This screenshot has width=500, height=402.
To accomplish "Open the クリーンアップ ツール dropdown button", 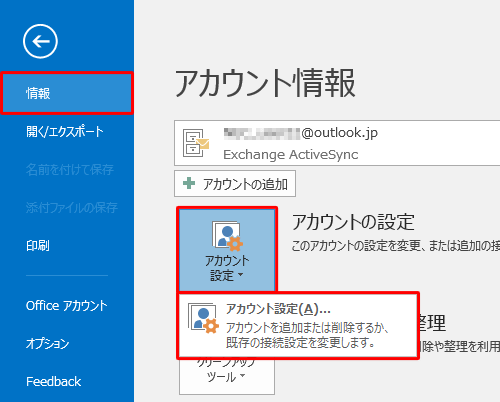I will click(227, 376).
